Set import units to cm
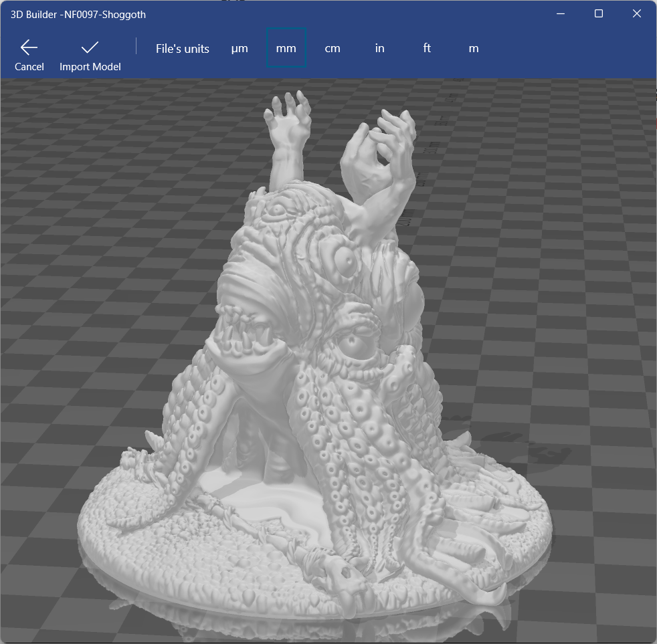Screen dimensions: 657x644 [333, 49]
